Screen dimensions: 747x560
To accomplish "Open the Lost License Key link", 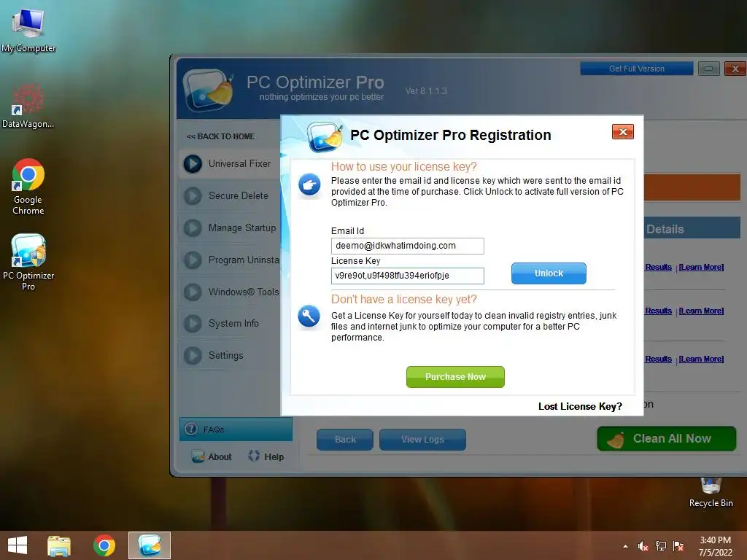I will [580, 406].
